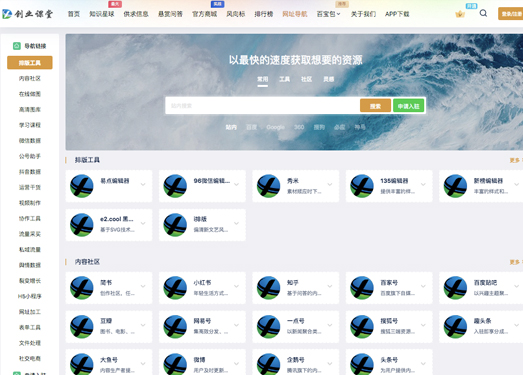Click 更多 link for 排版工具 section

pyautogui.click(x=516, y=160)
